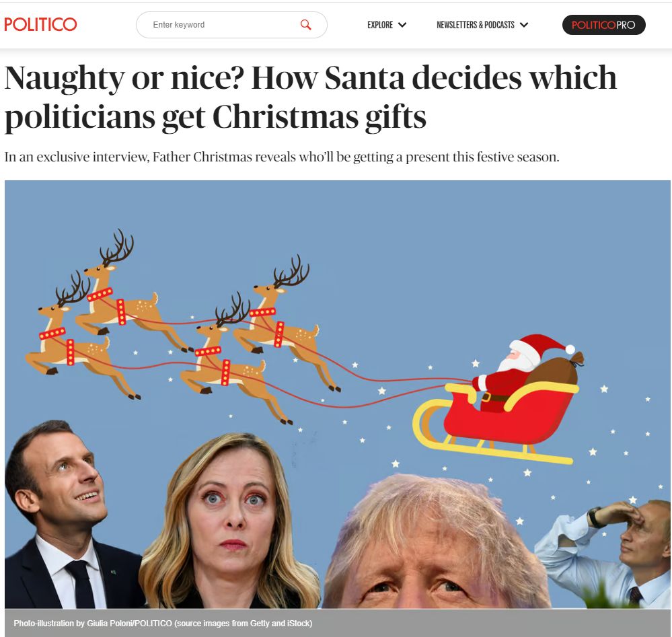Select the exclusive interview subheadline text

pos(282,157)
